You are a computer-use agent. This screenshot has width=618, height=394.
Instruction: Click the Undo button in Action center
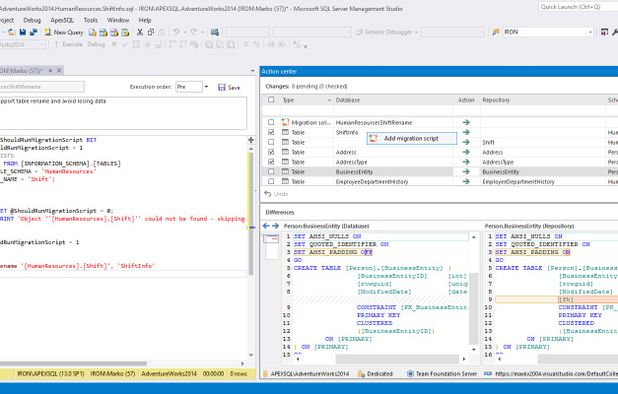[x=276, y=194]
